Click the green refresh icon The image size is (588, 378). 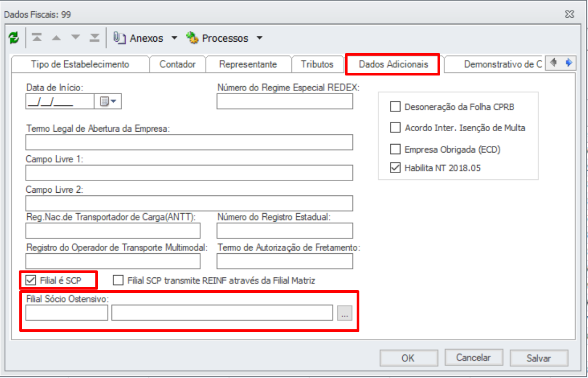pos(14,37)
